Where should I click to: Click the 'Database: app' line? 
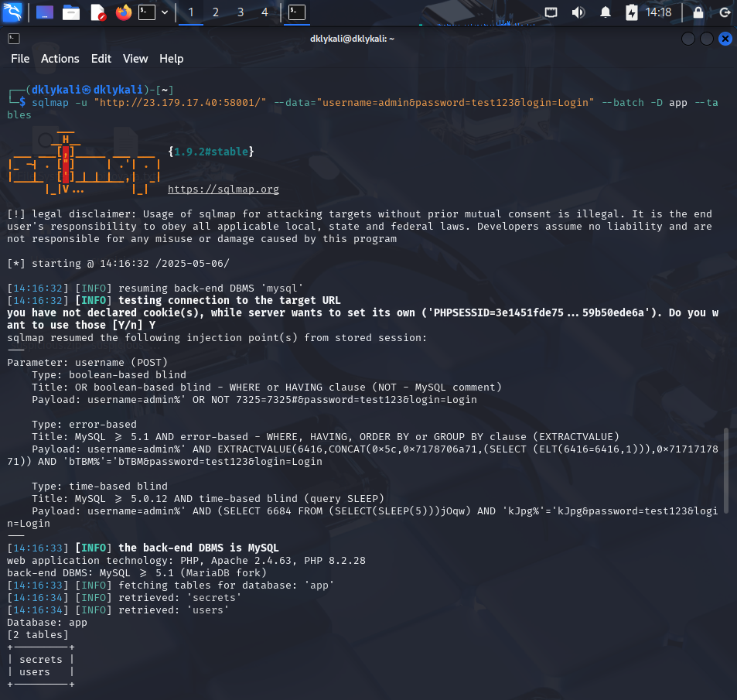coord(47,623)
